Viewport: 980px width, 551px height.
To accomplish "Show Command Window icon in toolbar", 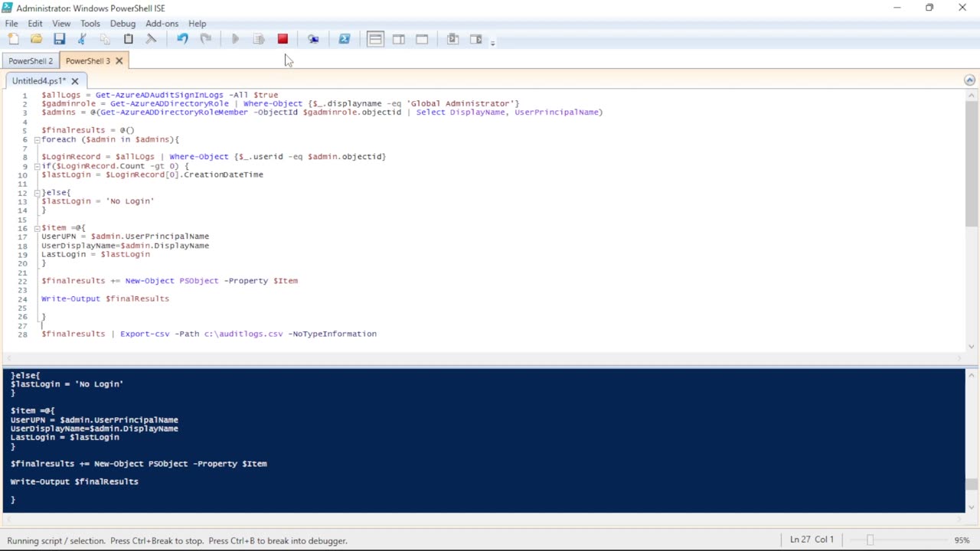I will click(475, 39).
